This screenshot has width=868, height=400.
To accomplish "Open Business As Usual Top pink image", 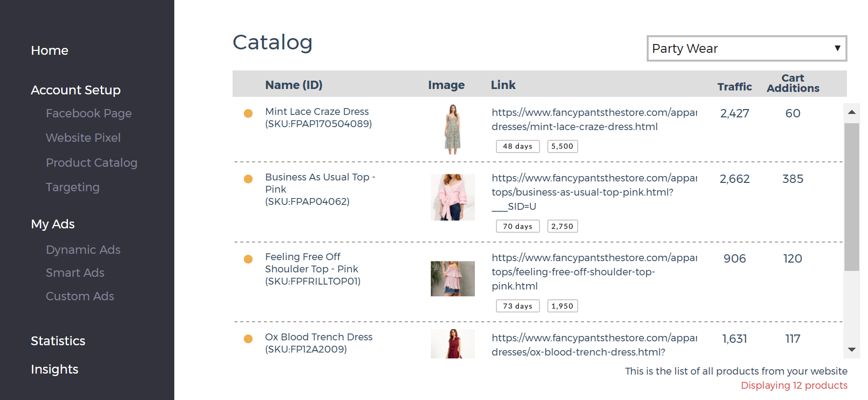I will tap(453, 197).
